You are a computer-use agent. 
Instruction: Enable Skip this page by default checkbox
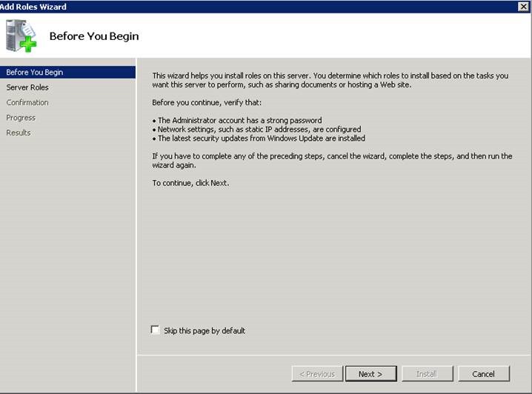point(156,330)
